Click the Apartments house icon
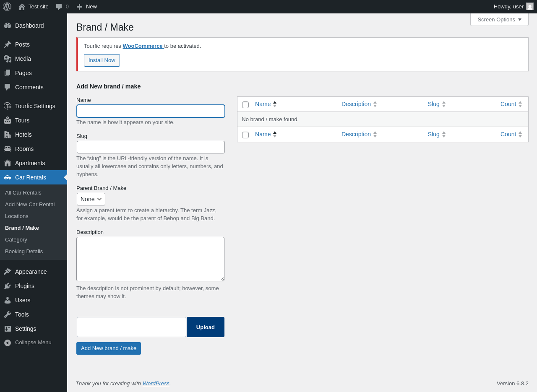 pyautogui.click(x=8, y=163)
